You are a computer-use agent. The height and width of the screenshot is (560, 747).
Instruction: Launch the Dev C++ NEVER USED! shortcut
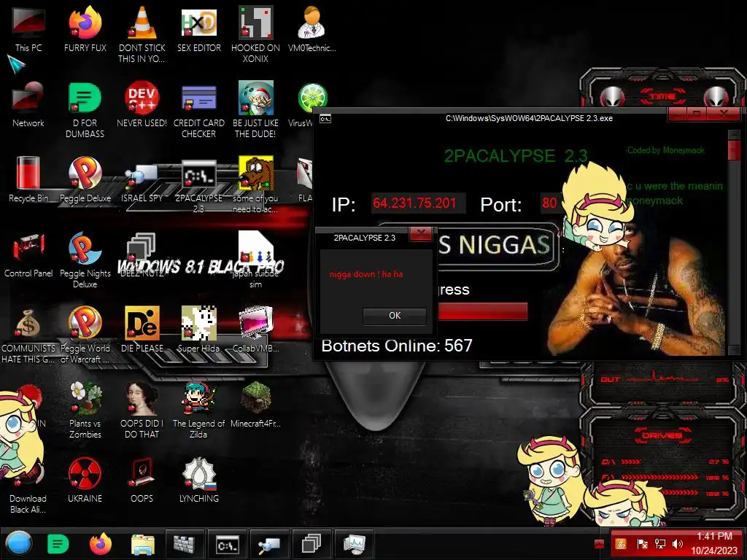[x=142, y=105]
